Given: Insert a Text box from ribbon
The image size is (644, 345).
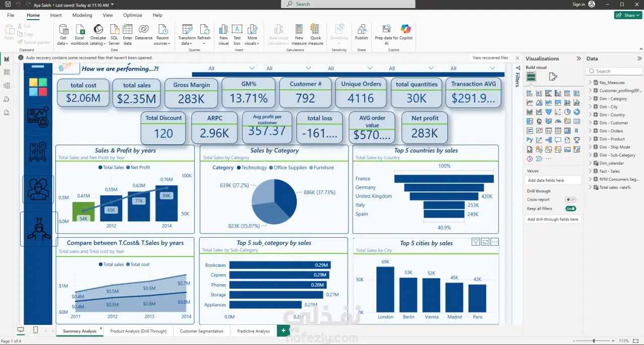Looking at the screenshot, I should tap(237, 34).
